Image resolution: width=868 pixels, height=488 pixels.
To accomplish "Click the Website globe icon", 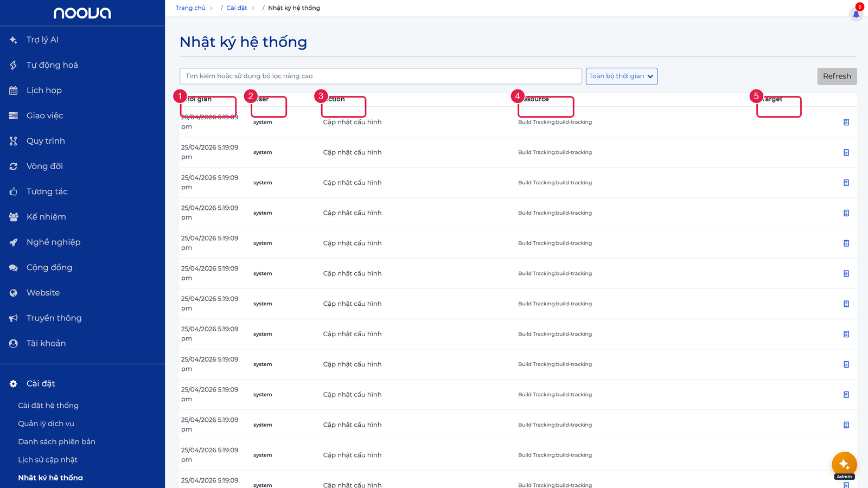I will coord(14,293).
